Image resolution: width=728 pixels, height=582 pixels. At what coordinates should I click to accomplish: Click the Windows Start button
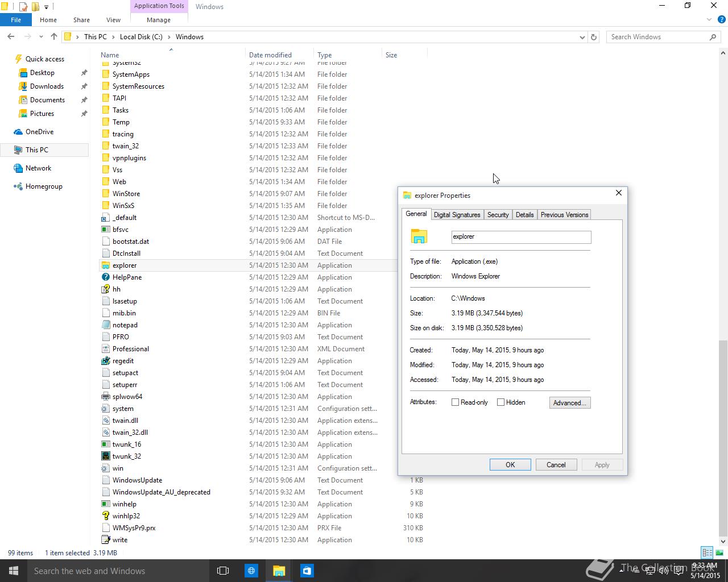14,571
